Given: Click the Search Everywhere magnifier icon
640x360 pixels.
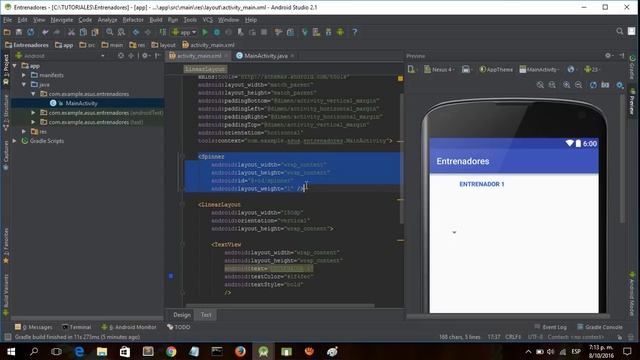Looking at the screenshot, I should [x=620, y=31].
